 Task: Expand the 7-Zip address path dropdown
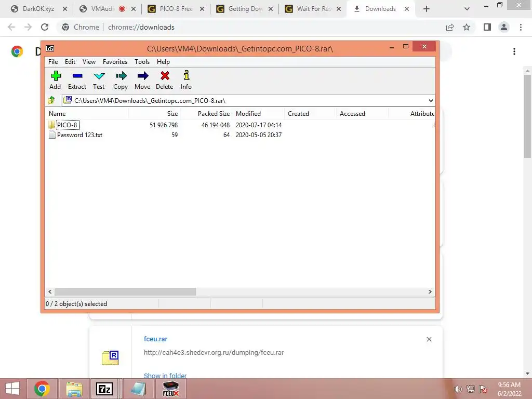[431, 100]
